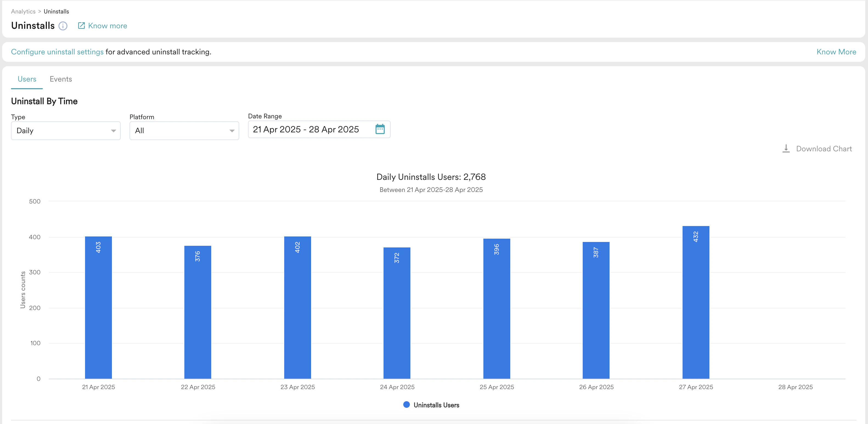Screen dimensions: 868x424
Task: Switch to the Events tab
Action: (61, 79)
